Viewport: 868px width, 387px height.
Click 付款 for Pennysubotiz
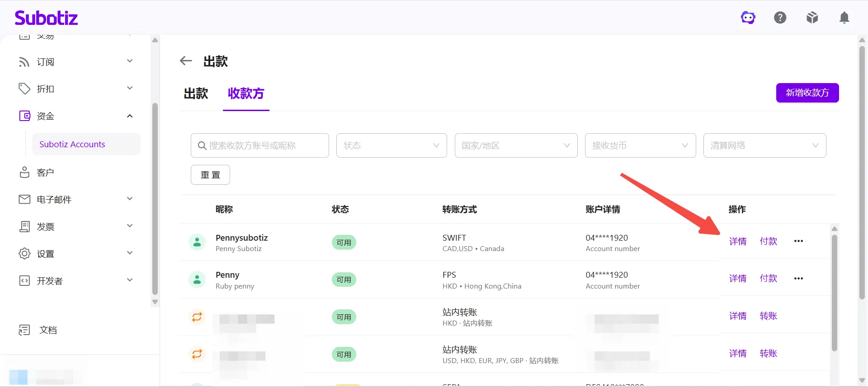pyautogui.click(x=769, y=241)
